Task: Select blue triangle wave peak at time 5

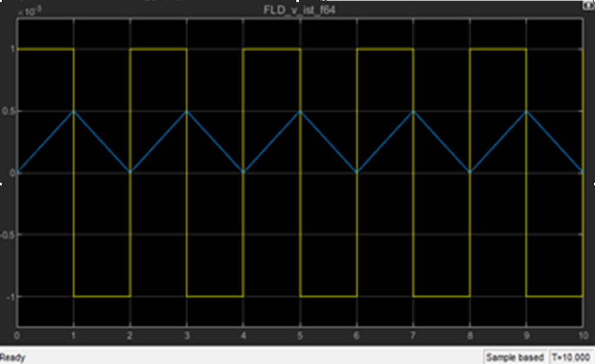Action: coord(300,111)
